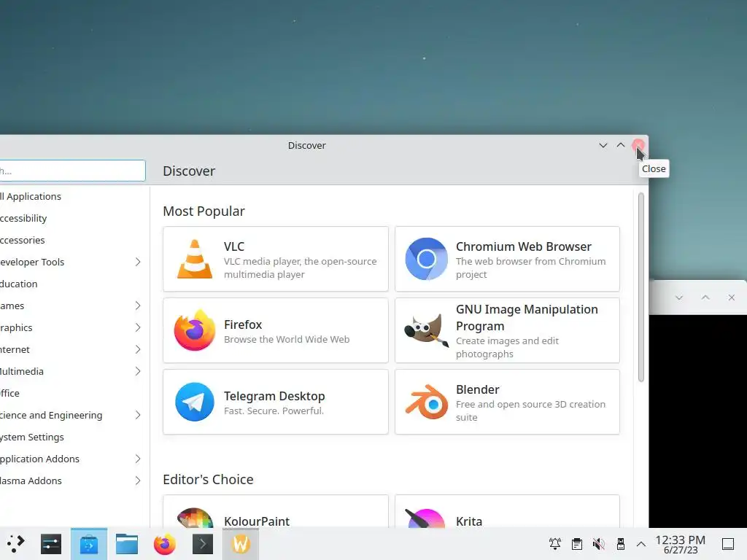Maximize the background window behind Discover
This screenshot has height=560, width=747.
(x=705, y=297)
